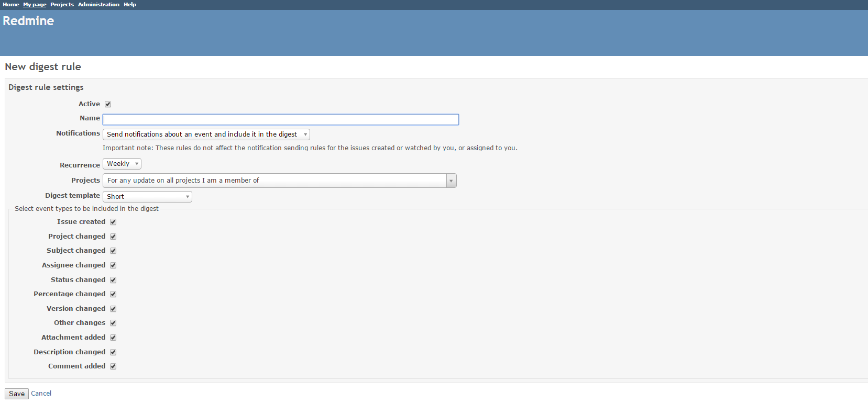Click the New digest rule heading
868x404 pixels.
click(43, 67)
